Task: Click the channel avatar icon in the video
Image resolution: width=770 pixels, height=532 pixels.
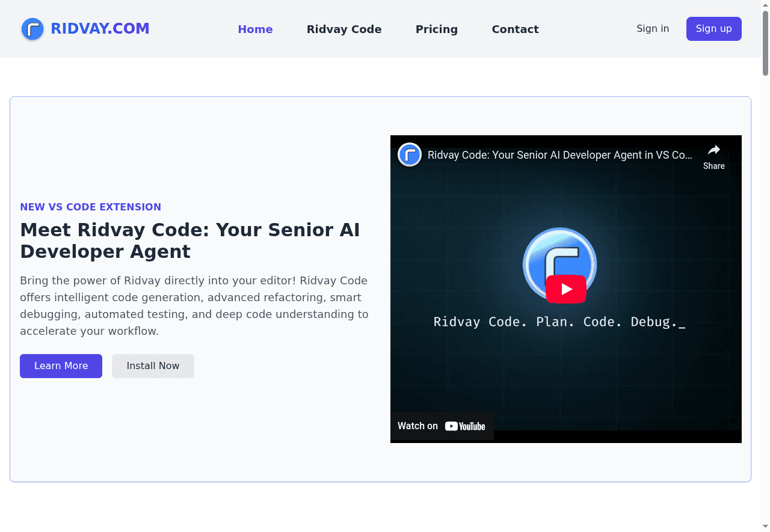Action: [410, 155]
